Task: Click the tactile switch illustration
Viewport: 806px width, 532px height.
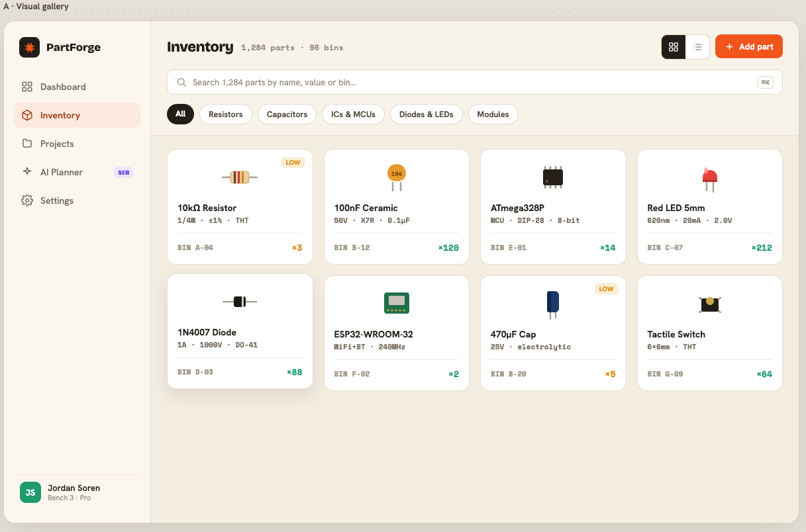Action: [x=709, y=304]
